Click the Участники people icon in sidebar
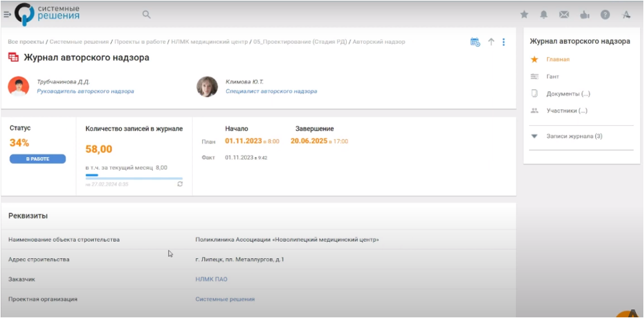Viewport: 644px width, 318px height. point(534,110)
